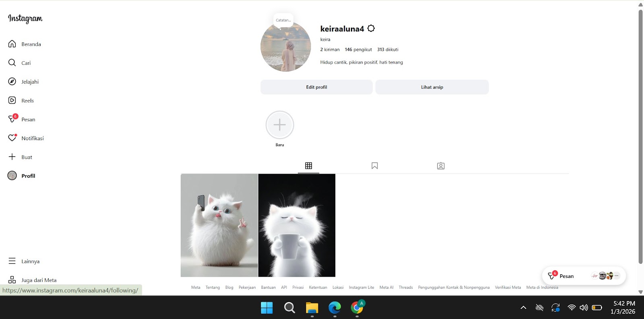Add a new highlight with Baru
The height and width of the screenshot is (319, 644).
click(x=280, y=125)
